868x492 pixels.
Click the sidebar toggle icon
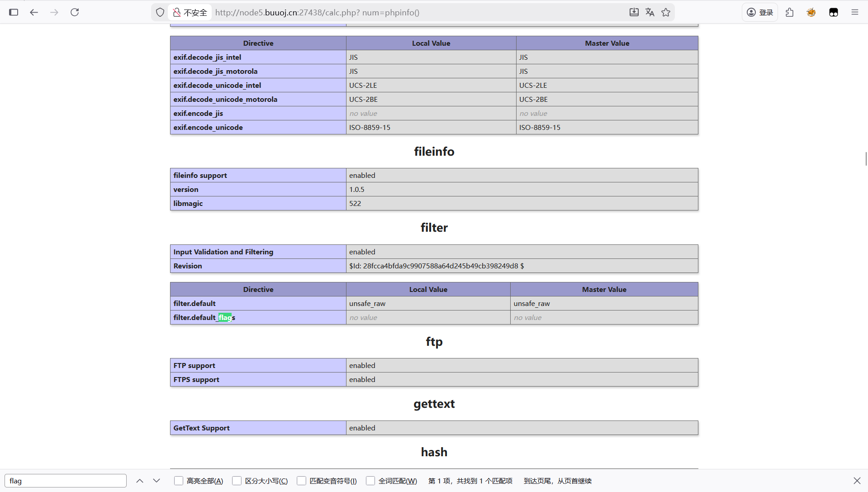coord(14,12)
